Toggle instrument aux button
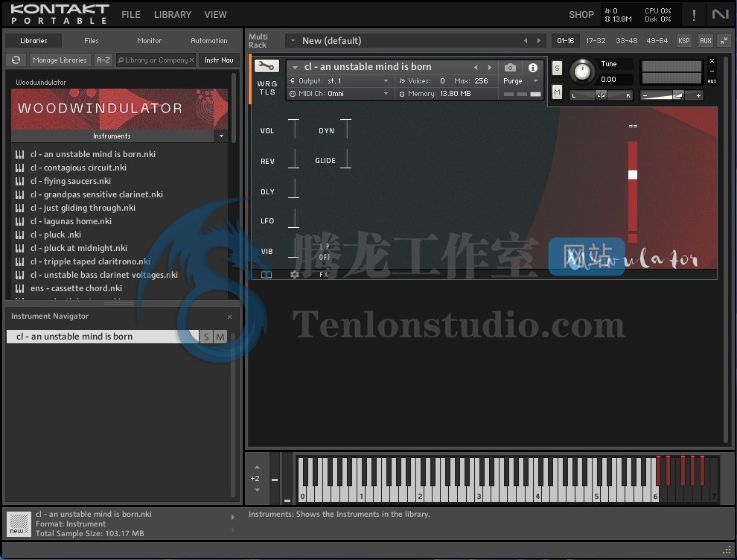Image resolution: width=737 pixels, height=560 pixels. (x=712, y=81)
